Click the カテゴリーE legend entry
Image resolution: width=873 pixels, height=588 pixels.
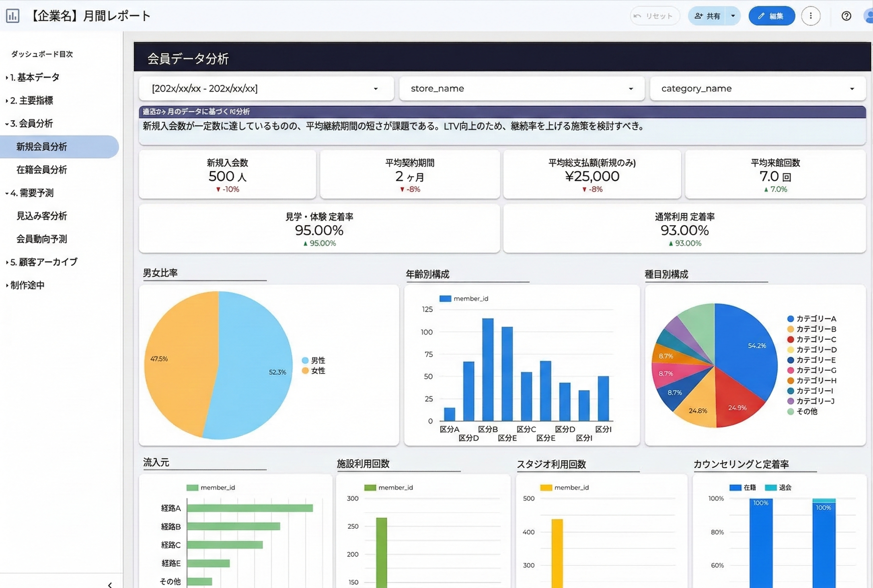click(812, 360)
